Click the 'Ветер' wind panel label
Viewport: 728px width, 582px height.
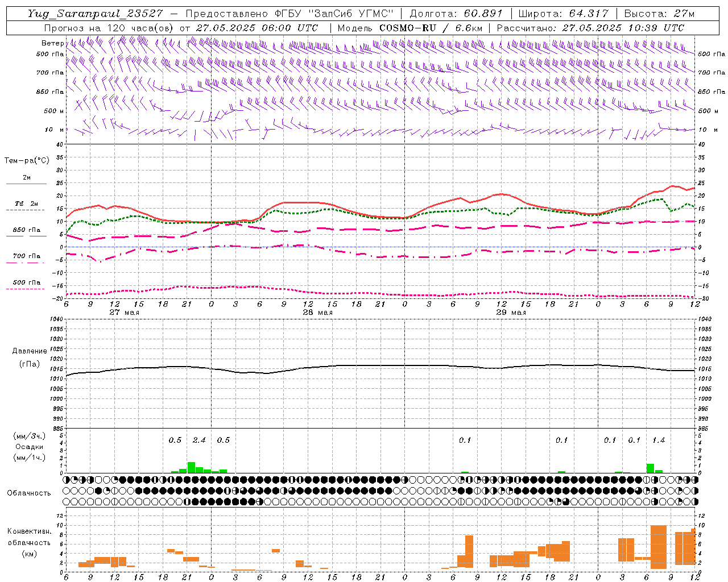52,43
